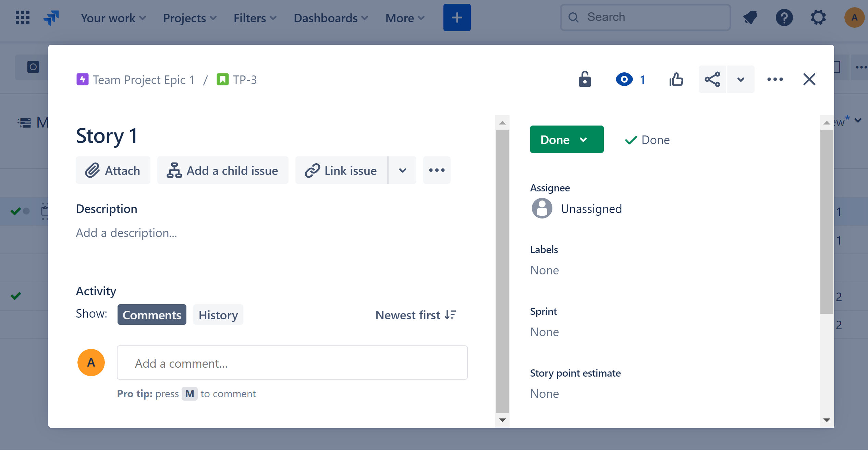Open the help question mark icon

click(784, 17)
